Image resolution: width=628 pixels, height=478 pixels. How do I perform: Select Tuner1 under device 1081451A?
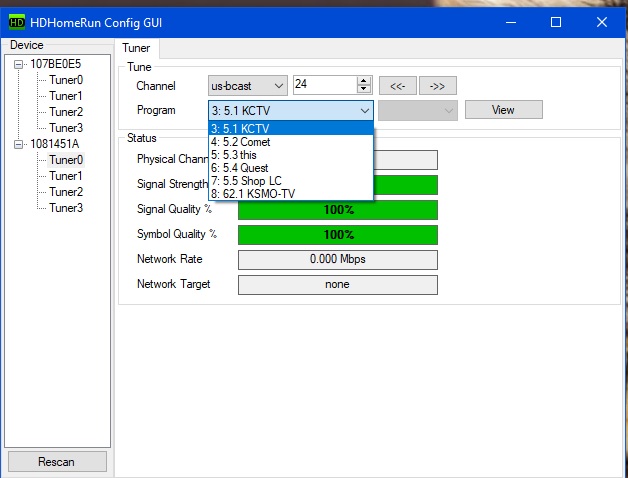click(66, 176)
